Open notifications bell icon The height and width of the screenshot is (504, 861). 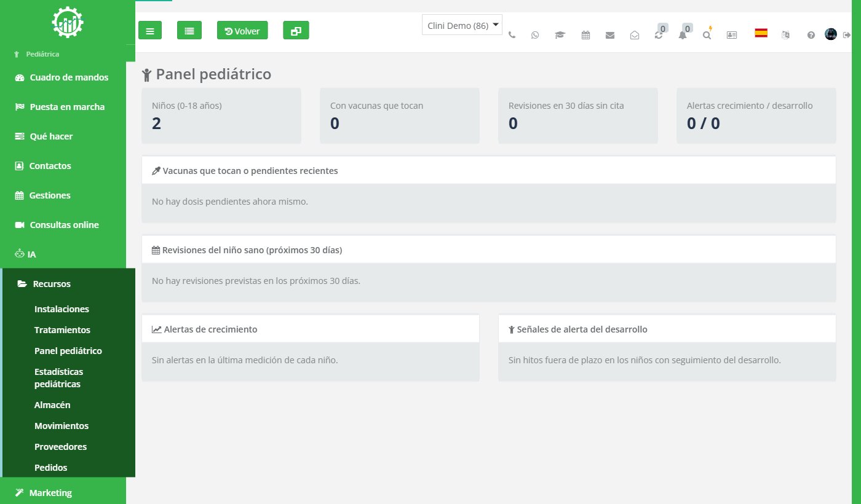coord(683,35)
